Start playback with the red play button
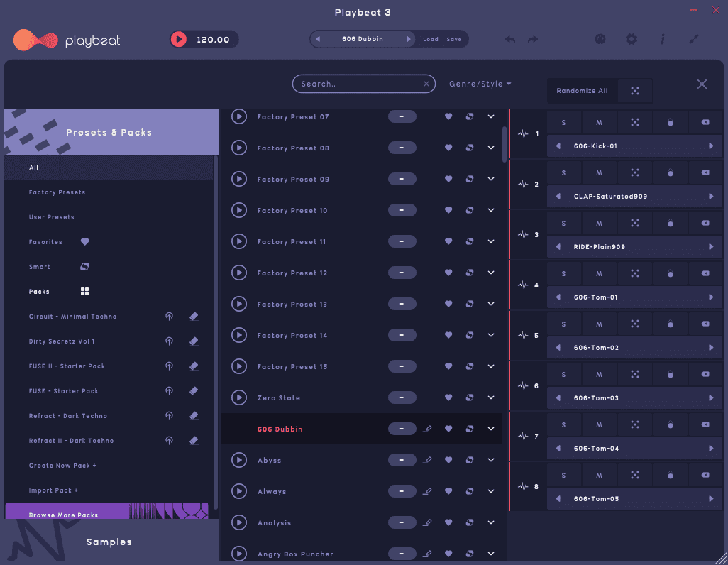728x565 pixels. click(x=178, y=40)
